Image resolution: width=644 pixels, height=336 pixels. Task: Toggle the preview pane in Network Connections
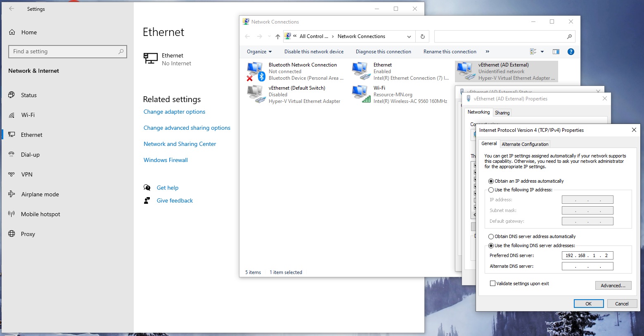tap(556, 52)
